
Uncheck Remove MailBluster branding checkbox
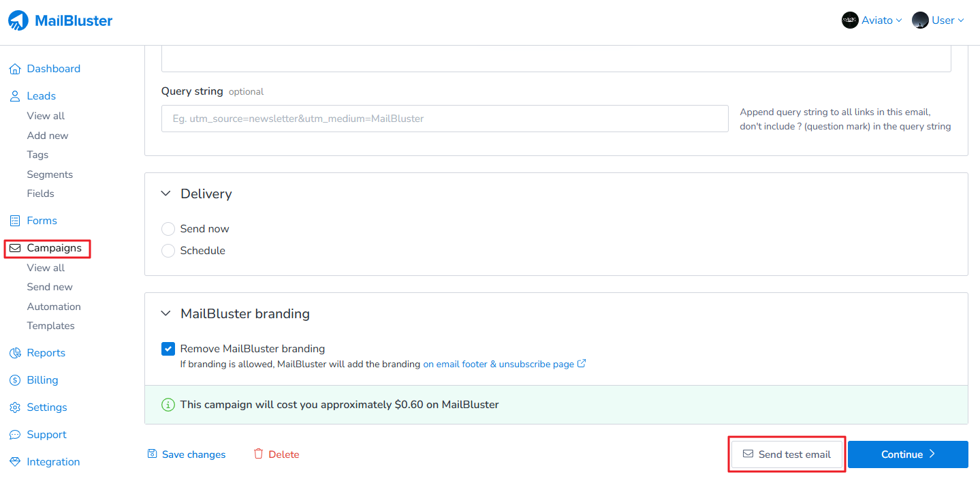(168, 349)
